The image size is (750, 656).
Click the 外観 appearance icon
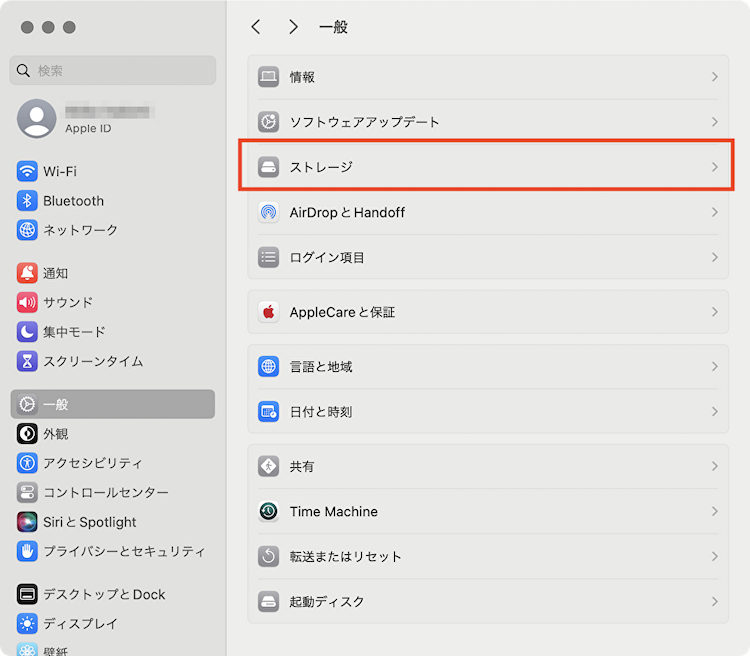27,434
